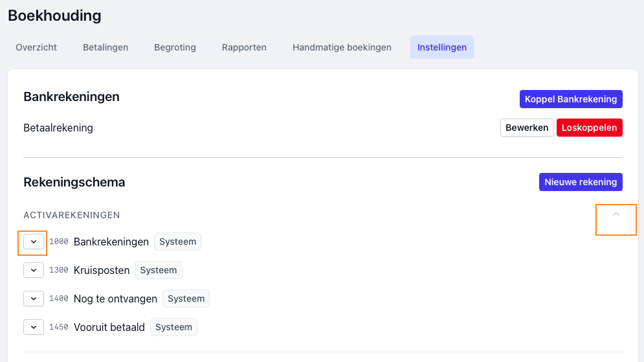Collapse the Activarekeningen section with the up chevron

(616, 214)
